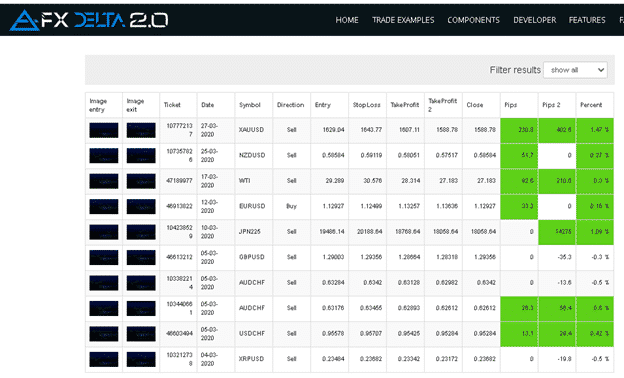This screenshot has height=378, width=624.
Task: Select the WTI symbol cell
Action: [x=254, y=181]
